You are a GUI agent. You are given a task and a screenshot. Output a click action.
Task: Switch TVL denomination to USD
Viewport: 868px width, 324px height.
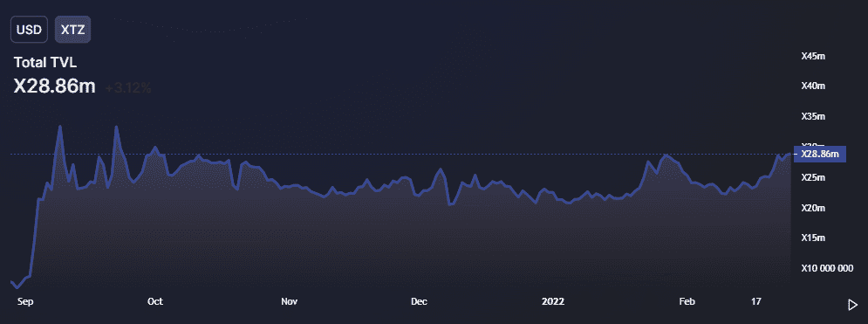point(30,30)
